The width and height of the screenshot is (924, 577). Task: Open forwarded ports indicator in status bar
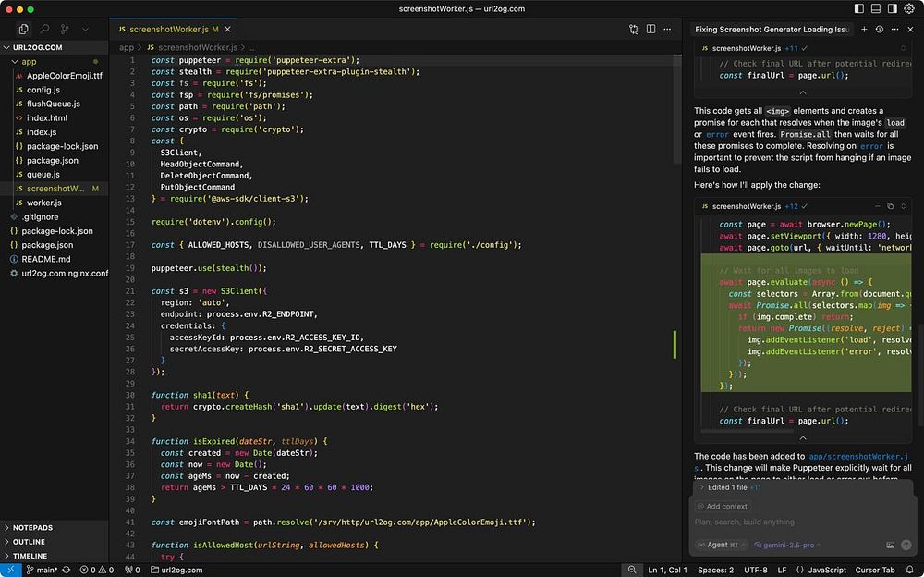[x=132, y=570]
